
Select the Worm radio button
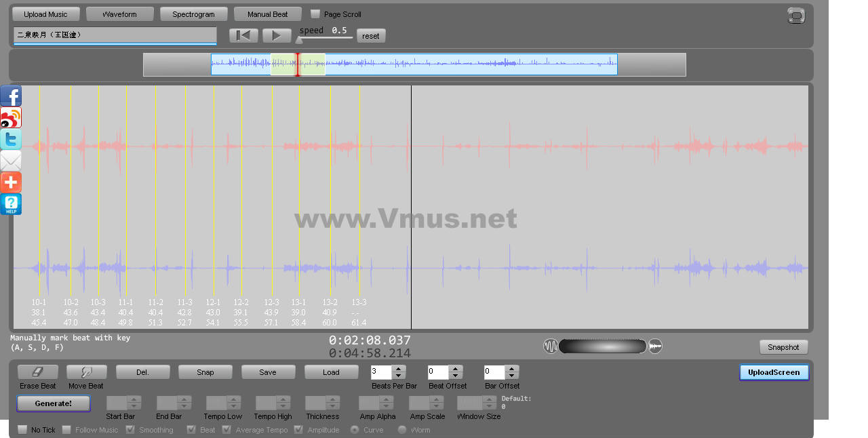click(402, 430)
